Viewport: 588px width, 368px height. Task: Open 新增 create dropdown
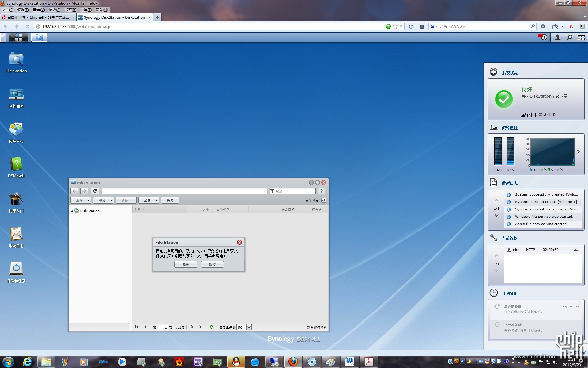click(x=104, y=201)
